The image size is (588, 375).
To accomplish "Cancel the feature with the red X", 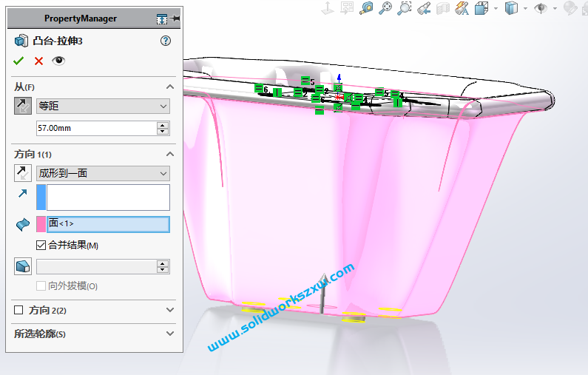I will 38,61.
